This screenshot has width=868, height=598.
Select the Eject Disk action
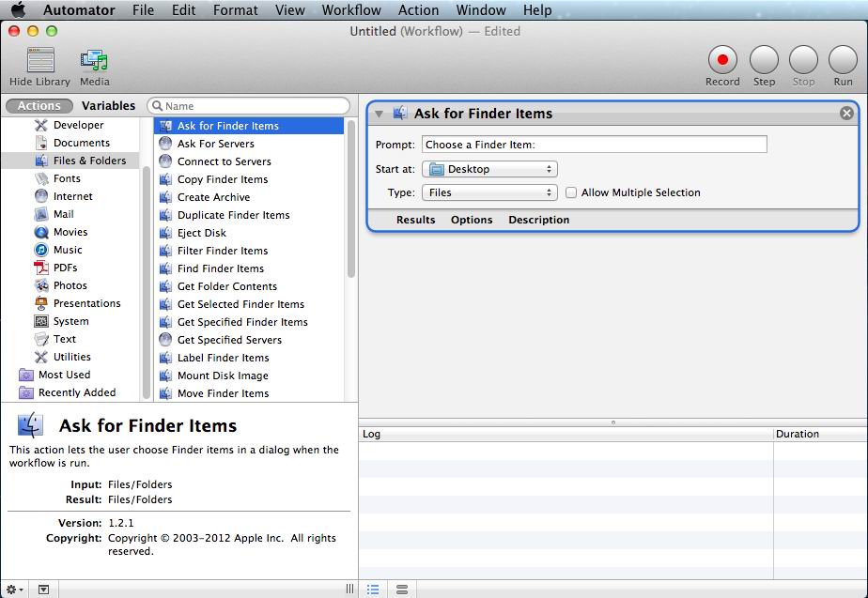click(249, 232)
